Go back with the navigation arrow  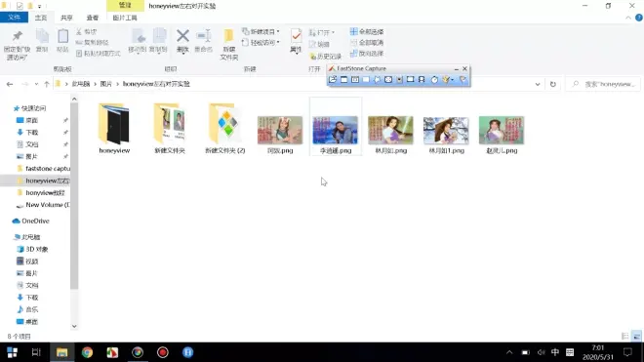[10, 84]
